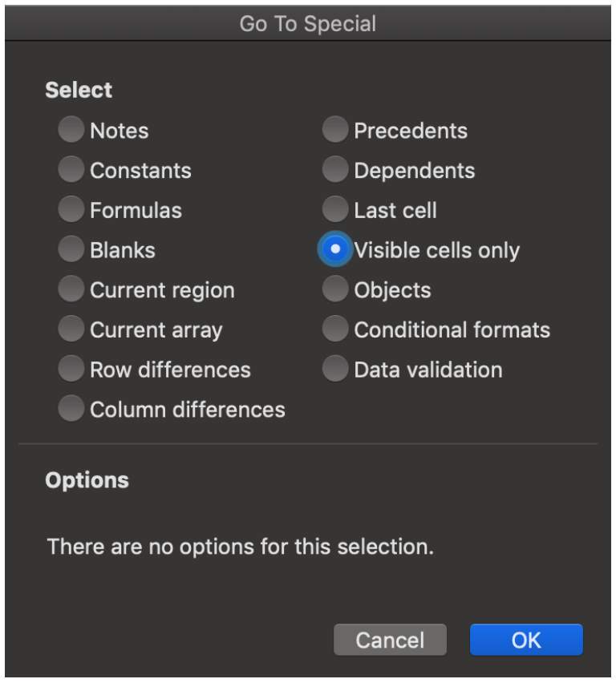Select the Precedents radio button
This screenshot has width=616, height=683.
(335, 129)
